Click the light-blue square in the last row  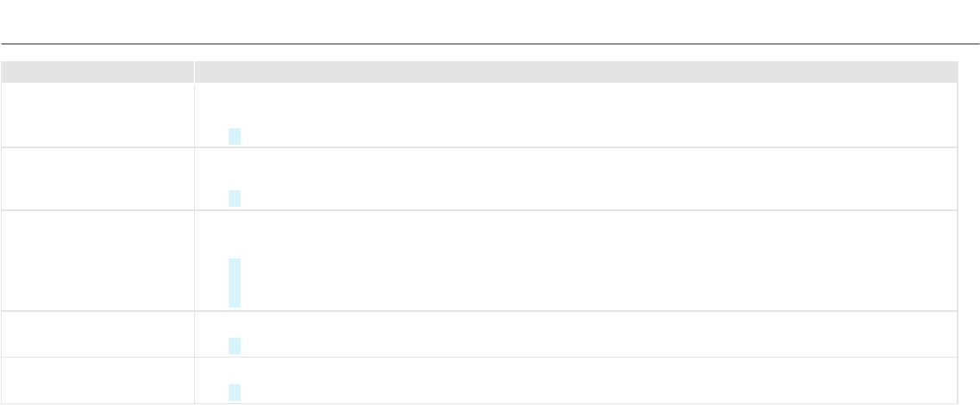point(235,392)
